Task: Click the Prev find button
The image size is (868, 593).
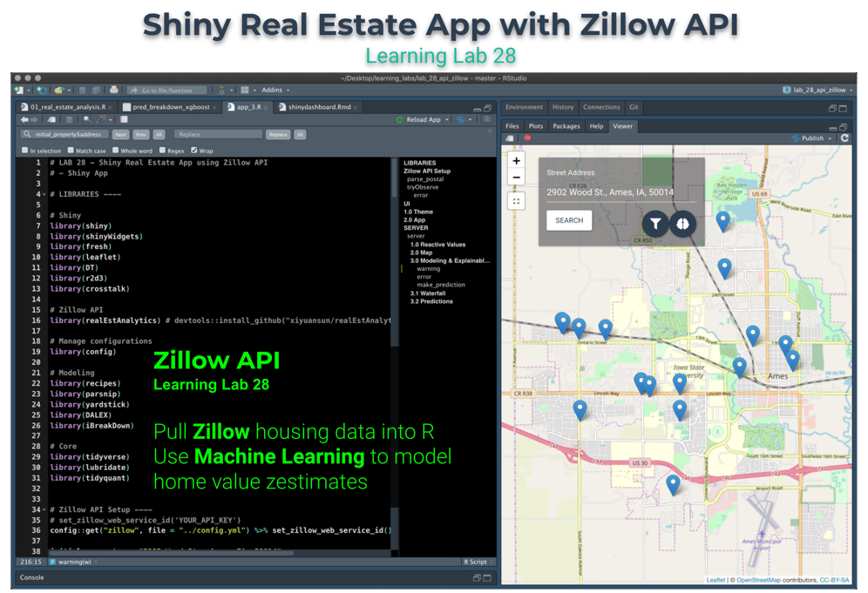Action: [141, 134]
